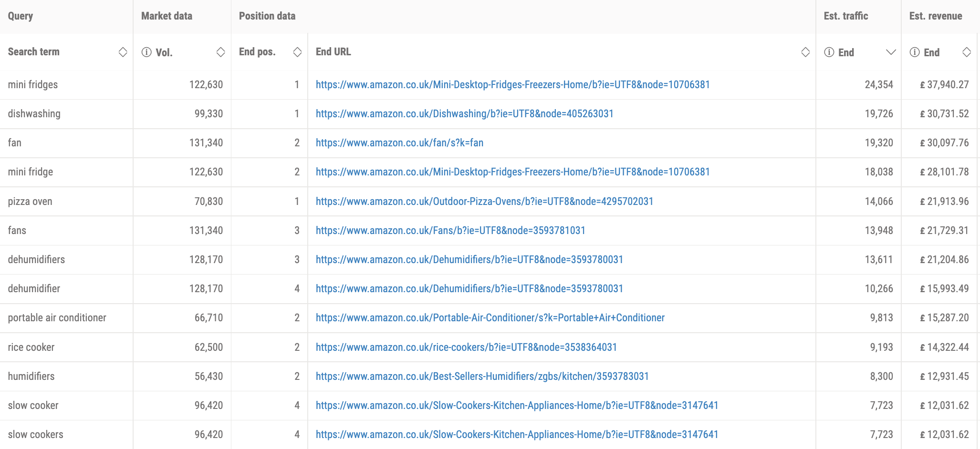Click traffic value 24,354
The width and height of the screenshot is (980, 449).
[879, 85]
